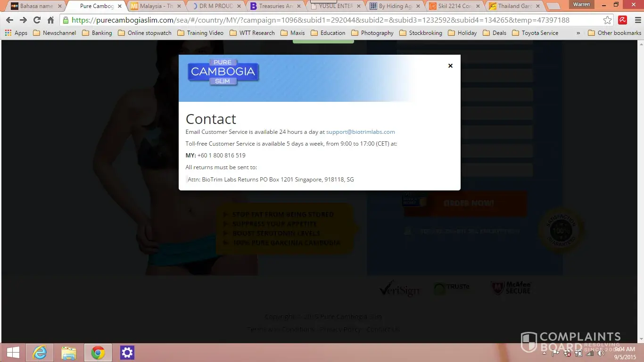Viewport: 644px width, 362px height.
Task: Open the Apps shortcut in bookmarks bar
Action: 16,33
